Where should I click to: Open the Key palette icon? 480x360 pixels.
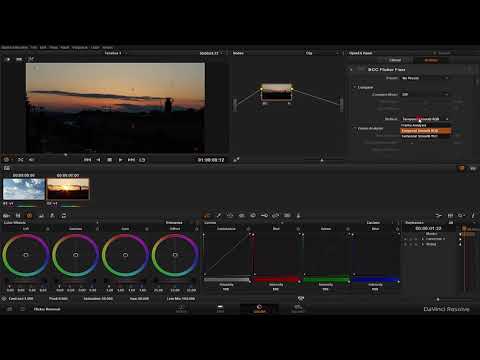point(265,216)
